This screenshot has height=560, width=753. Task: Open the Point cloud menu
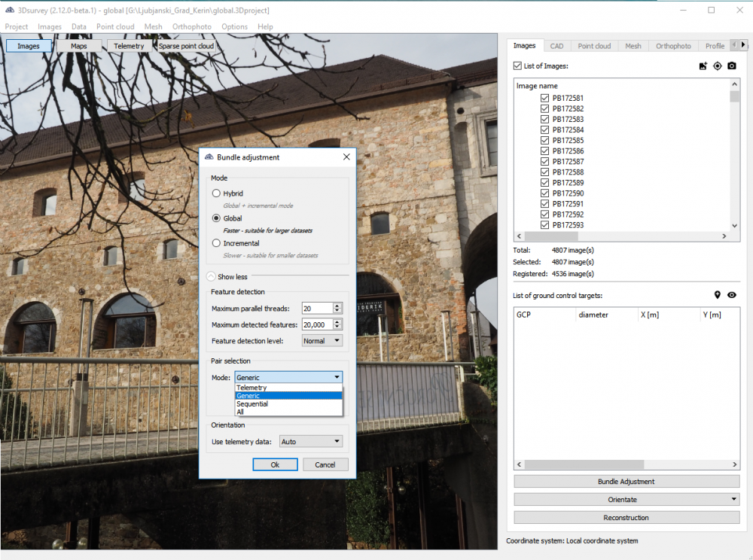click(115, 26)
